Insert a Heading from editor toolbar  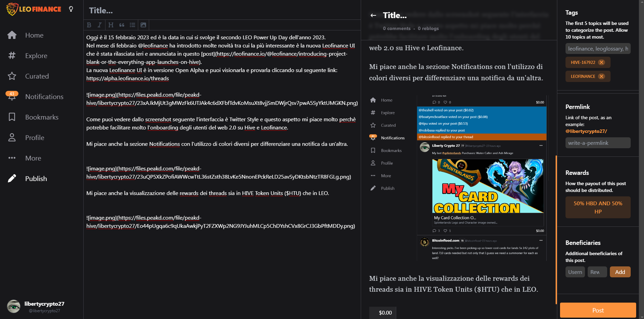point(111,25)
